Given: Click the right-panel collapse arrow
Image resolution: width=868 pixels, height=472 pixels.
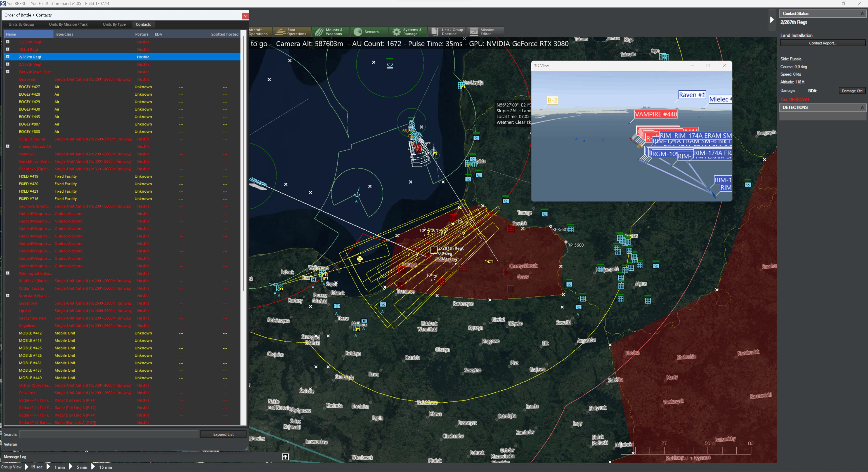Looking at the screenshot, I should coord(772,20).
